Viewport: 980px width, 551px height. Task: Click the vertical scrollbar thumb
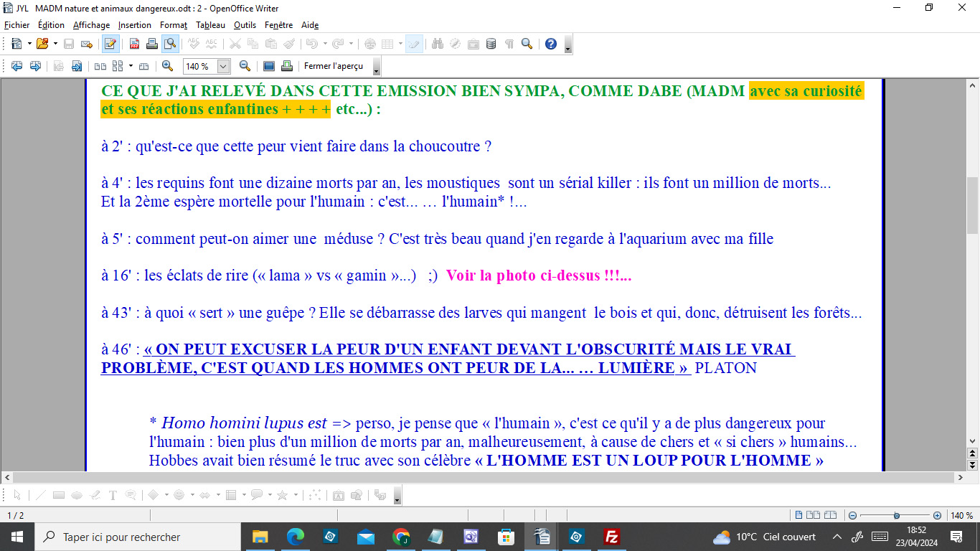tap(972, 205)
